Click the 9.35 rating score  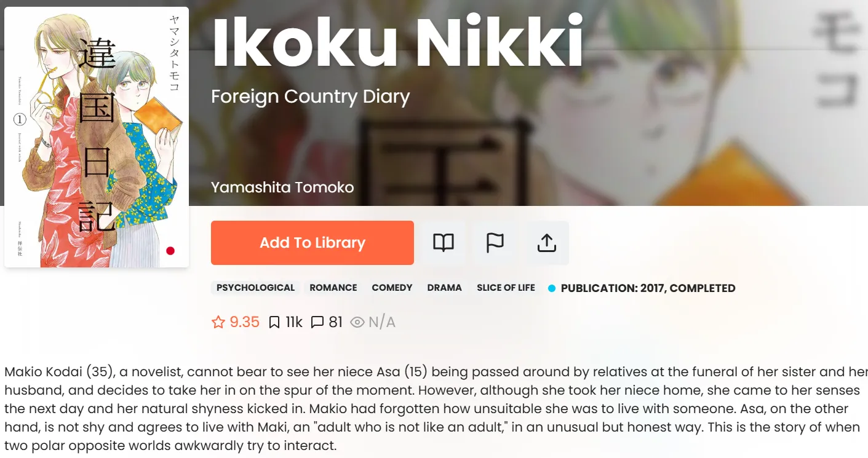(245, 322)
